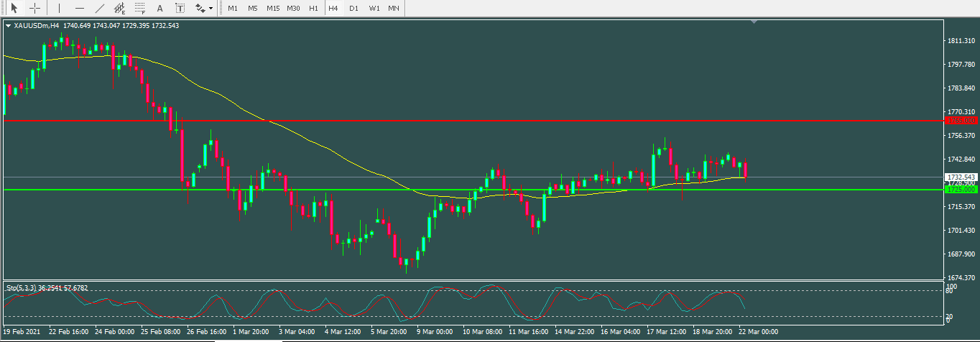Select the trendline drawing tool
Image resolution: width=980 pixels, height=342 pixels.
coord(99,9)
